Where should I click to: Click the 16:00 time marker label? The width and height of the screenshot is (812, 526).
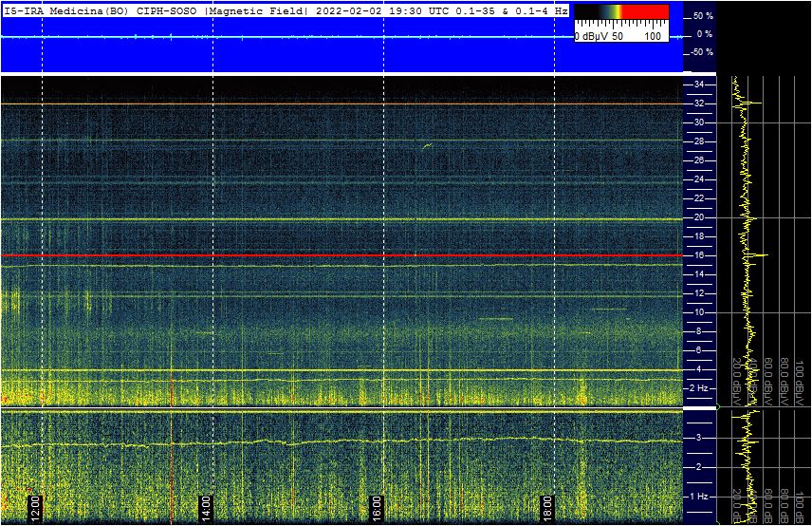pos(376,501)
